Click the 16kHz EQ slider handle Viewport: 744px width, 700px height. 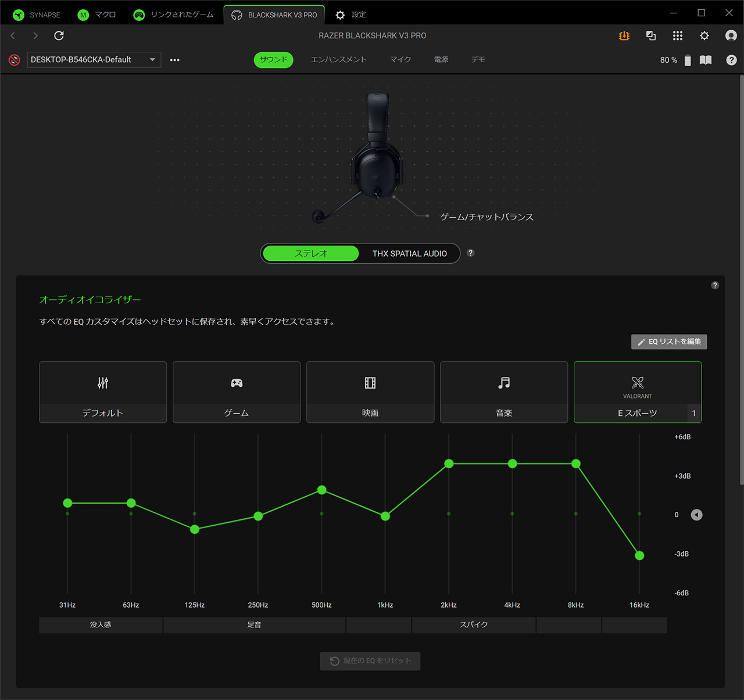click(639, 556)
